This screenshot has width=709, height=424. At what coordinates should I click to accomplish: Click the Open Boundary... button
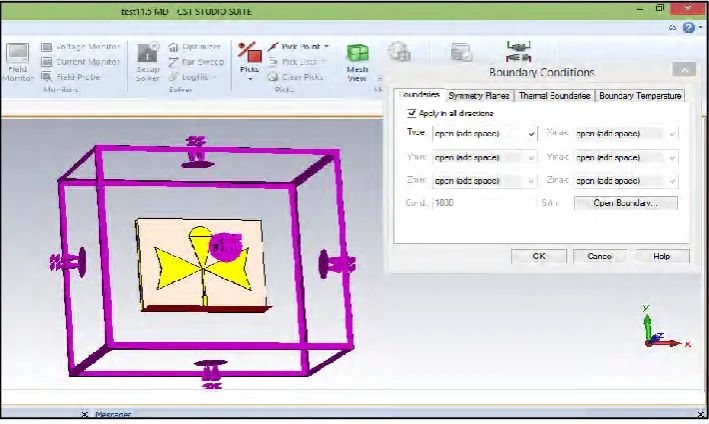click(x=626, y=203)
